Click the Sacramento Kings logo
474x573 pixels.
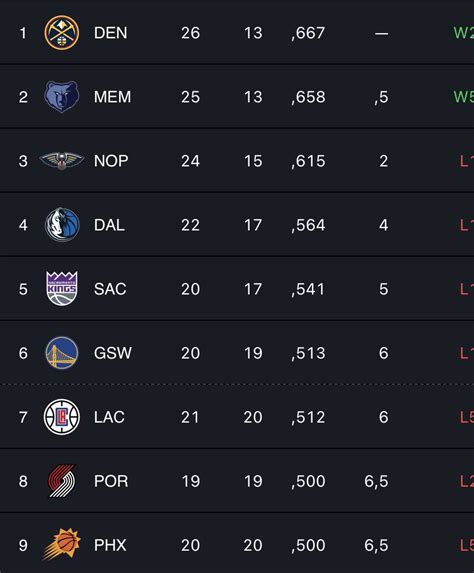click(62, 289)
